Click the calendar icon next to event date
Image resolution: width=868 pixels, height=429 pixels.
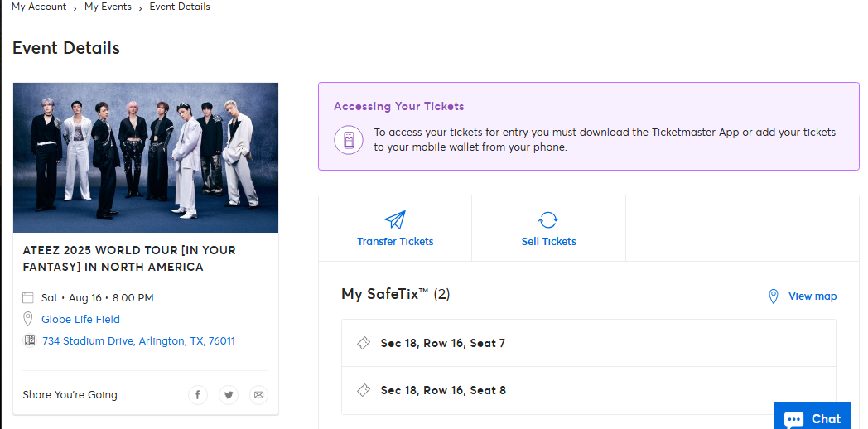click(x=27, y=298)
